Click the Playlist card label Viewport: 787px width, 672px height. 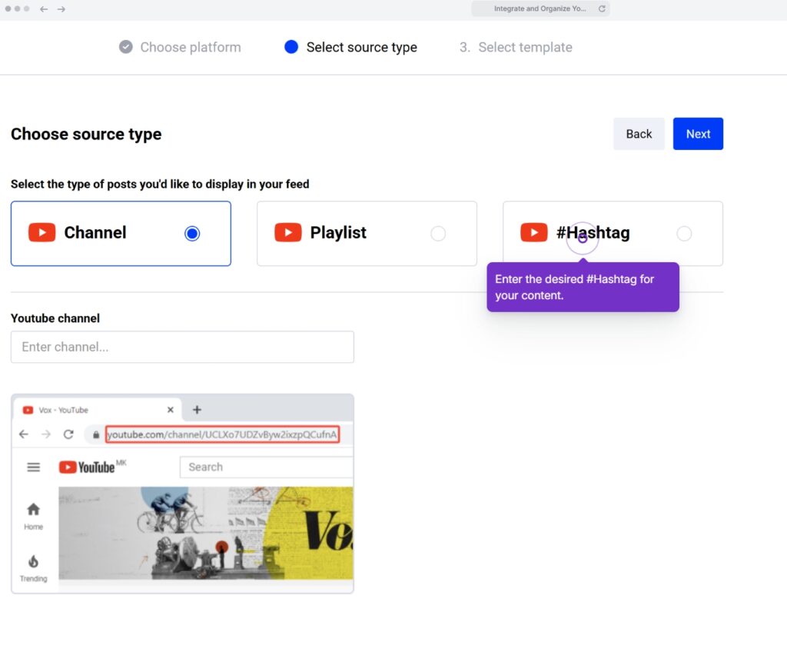pos(338,232)
